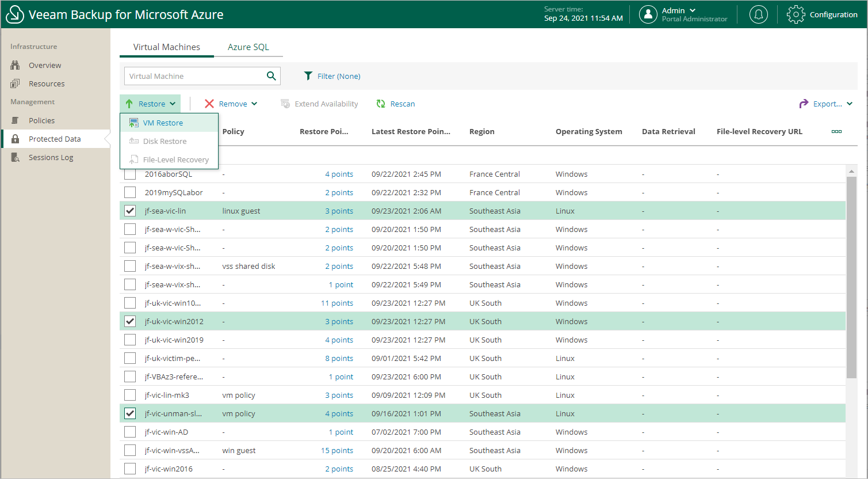868x479 pixels.
Task: Sort by Latest Restore Point column header
Action: [411, 131]
